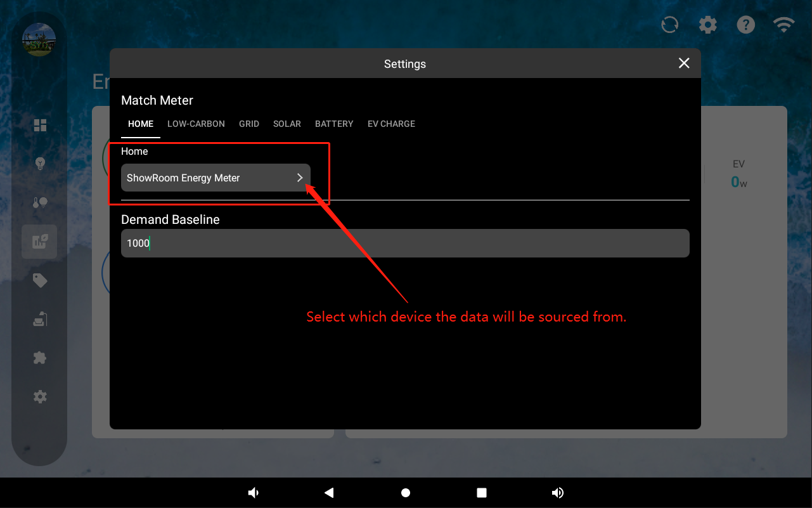Tap the volume up speaker button
812x508 pixels.
click(558, 493)
